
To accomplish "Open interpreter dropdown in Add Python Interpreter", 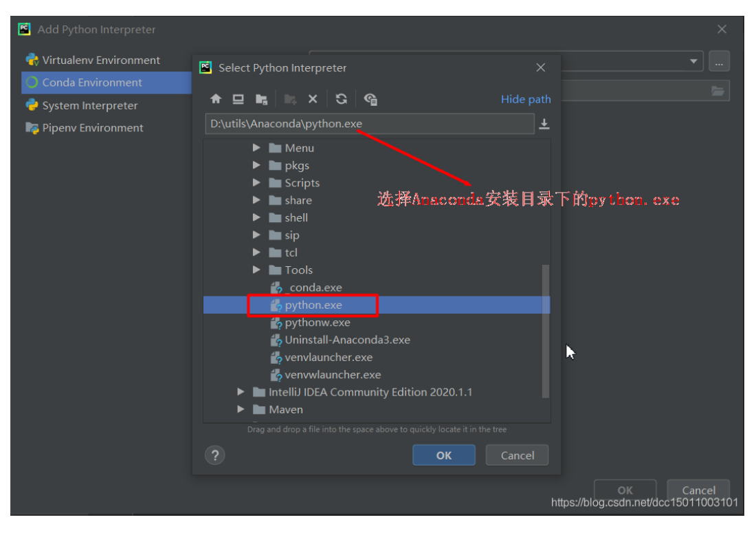I will (x=693, y=61).
